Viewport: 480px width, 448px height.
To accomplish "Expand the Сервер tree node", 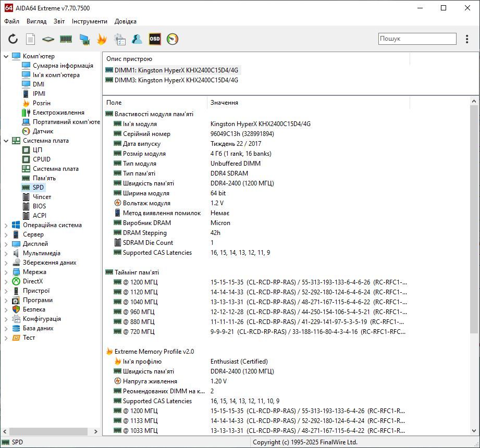I will (6, 235).
